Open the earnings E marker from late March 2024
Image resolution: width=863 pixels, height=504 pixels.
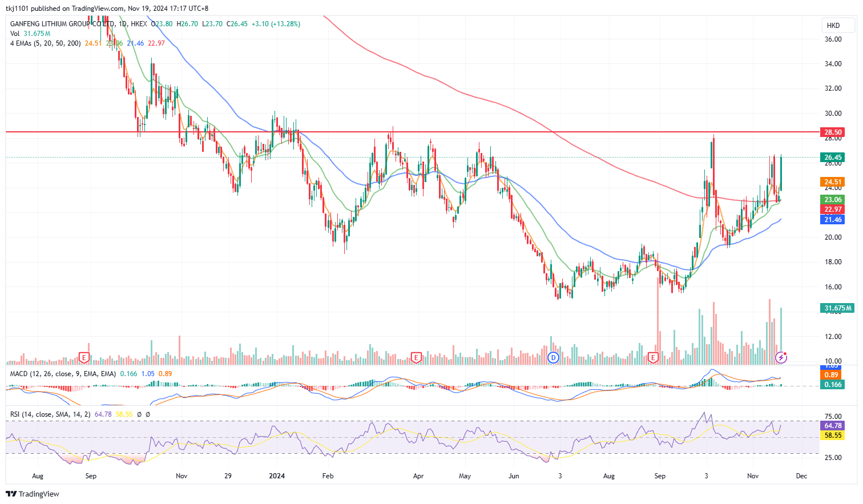pyautogui.click(x=416, y=358)
